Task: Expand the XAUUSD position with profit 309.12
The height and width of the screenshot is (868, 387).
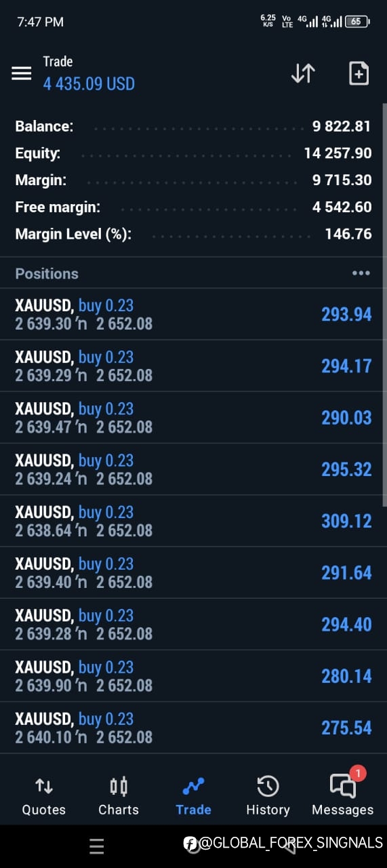Action: pos(193,521)
